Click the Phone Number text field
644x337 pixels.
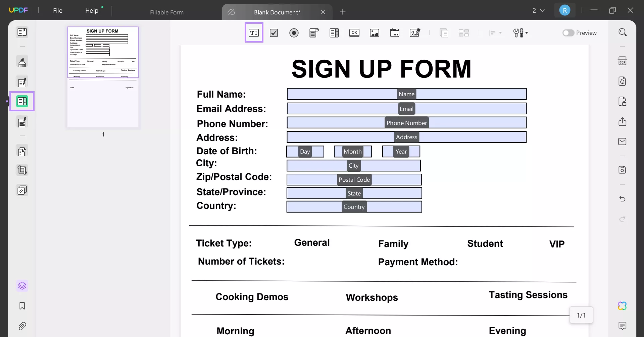pyautogui.click(x=407, y=123)
